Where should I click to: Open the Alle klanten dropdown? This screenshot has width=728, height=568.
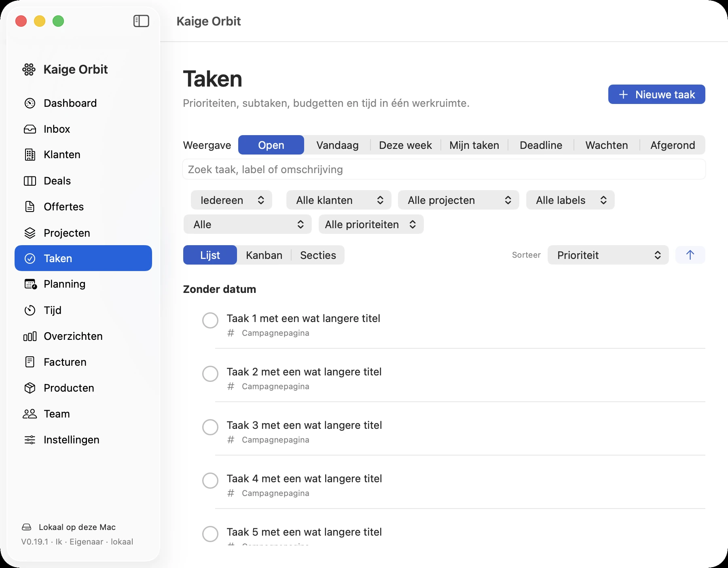click(x=339, y=200)
